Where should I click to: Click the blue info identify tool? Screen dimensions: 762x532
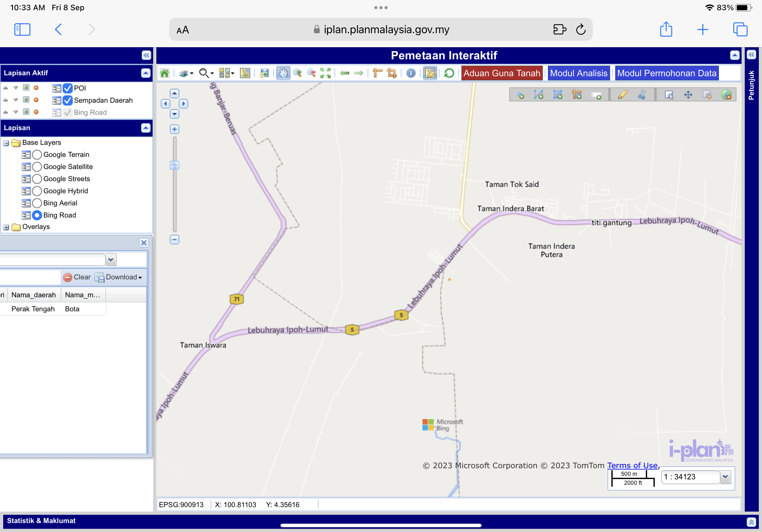(411, 73)
